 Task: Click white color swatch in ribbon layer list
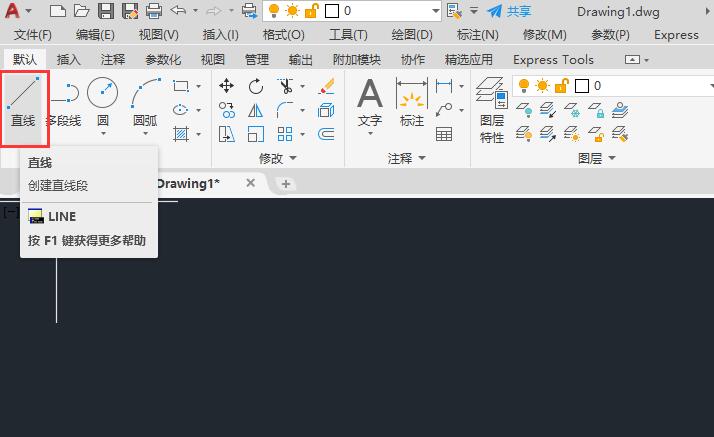pyautogui.click(x=582, y=86)
